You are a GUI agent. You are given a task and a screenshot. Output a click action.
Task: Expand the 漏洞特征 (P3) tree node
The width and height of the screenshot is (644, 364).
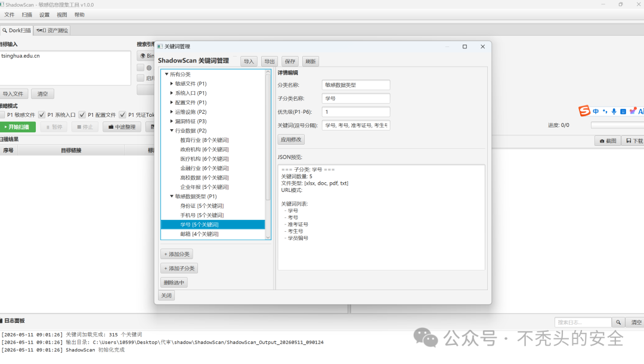[x=172, y=121]
